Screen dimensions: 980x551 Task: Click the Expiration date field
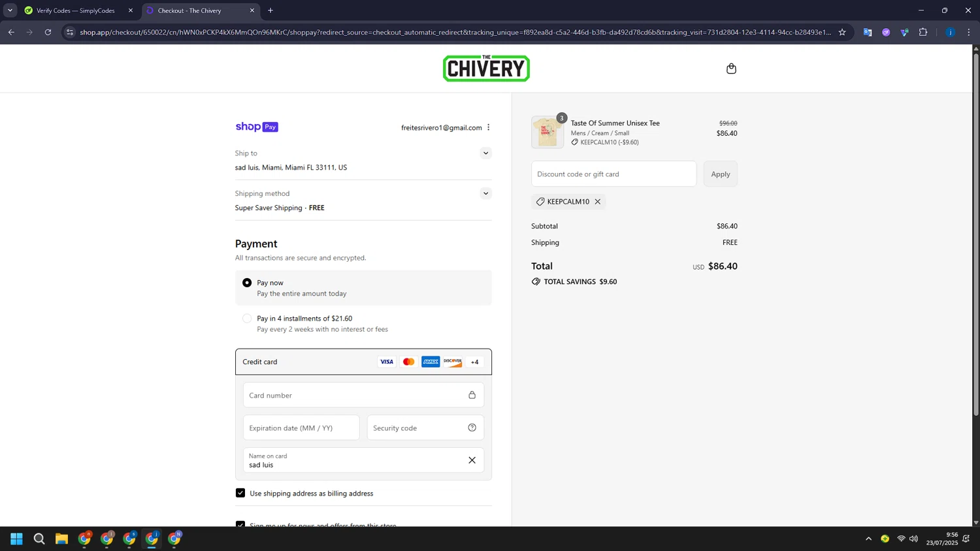(x=301, y=428)
